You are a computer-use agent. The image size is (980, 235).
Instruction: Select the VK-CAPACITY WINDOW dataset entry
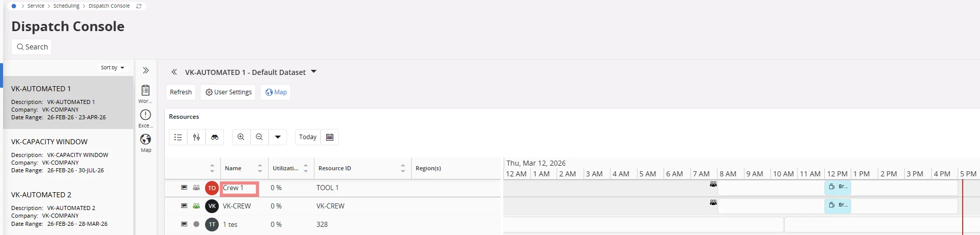[49, 142]
